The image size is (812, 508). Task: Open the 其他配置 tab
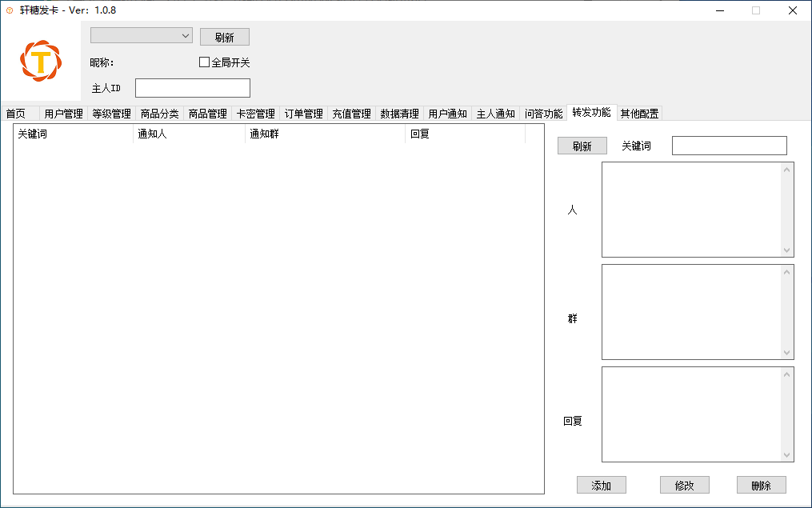(639, 114)
